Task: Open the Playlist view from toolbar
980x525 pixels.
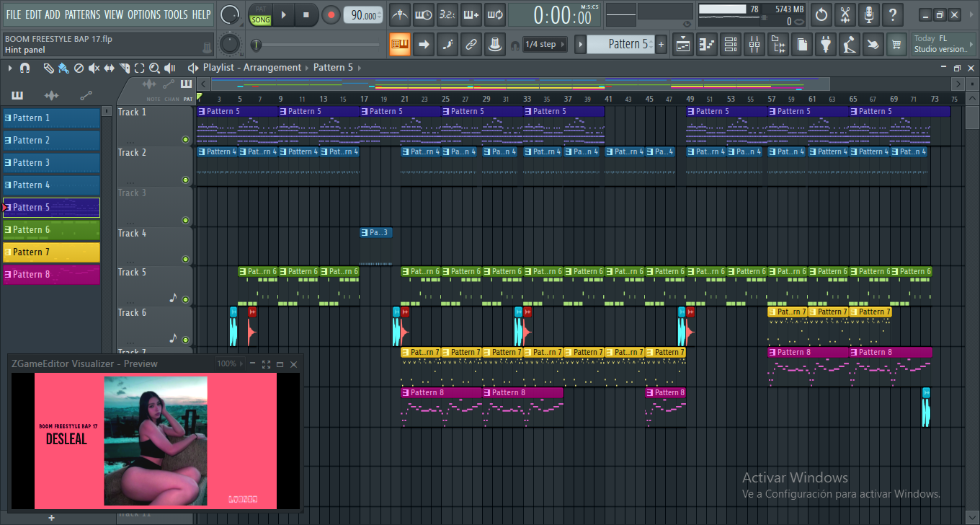Action: [x=684, y=45]
